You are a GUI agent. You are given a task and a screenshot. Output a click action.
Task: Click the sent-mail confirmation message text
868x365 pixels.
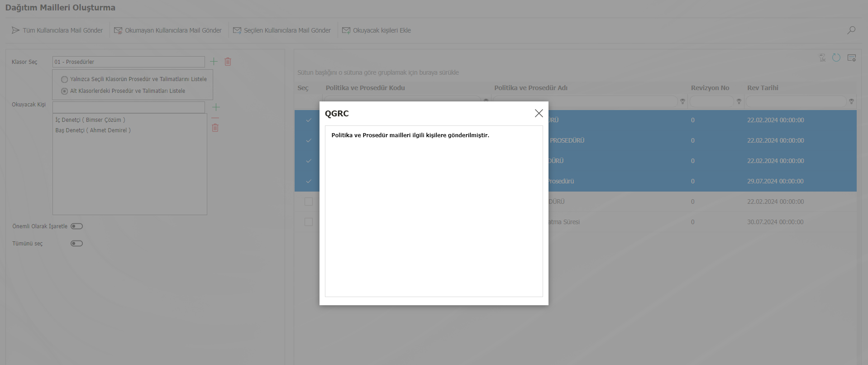tap(410, 135)
